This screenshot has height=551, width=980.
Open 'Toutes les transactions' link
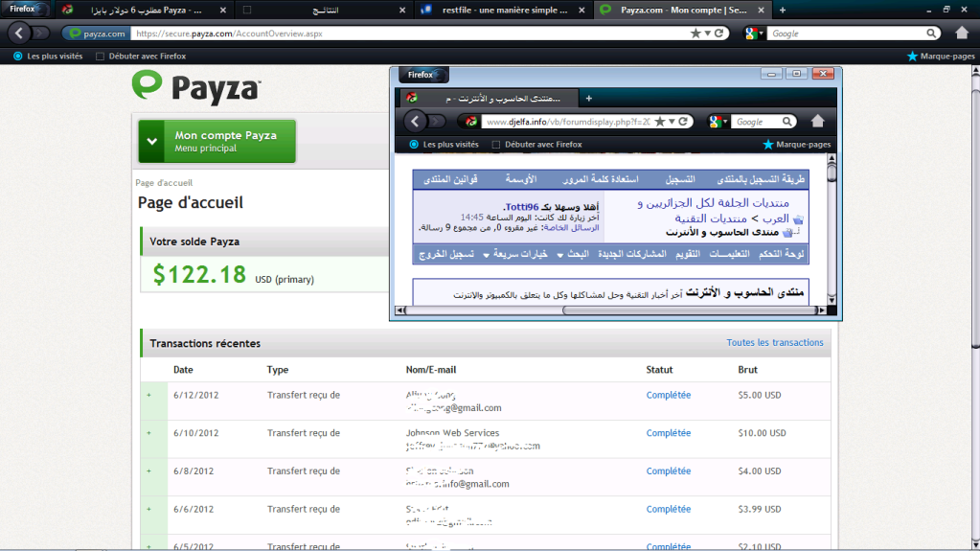(x=774, y=343)
